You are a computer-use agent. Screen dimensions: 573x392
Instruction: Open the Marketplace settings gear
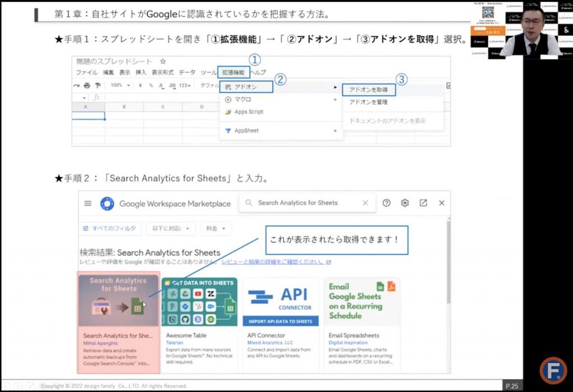click(x=405, y=203)
